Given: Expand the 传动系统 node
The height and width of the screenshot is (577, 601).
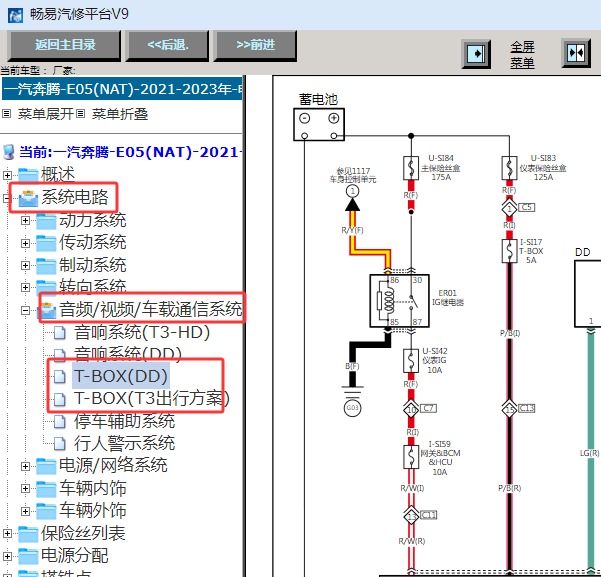Looking at the screenshot, I should [x=25, y=243].
